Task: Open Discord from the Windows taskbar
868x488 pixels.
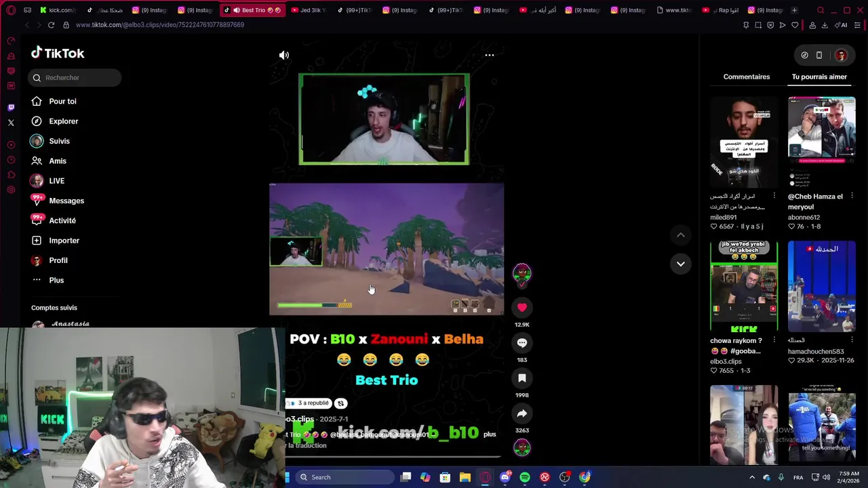Action: [x=505, y=477]
